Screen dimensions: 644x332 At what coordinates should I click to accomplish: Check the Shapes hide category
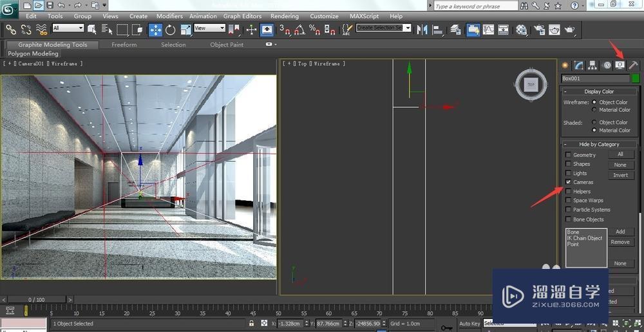pyautogui.click(x=569, y=163)
